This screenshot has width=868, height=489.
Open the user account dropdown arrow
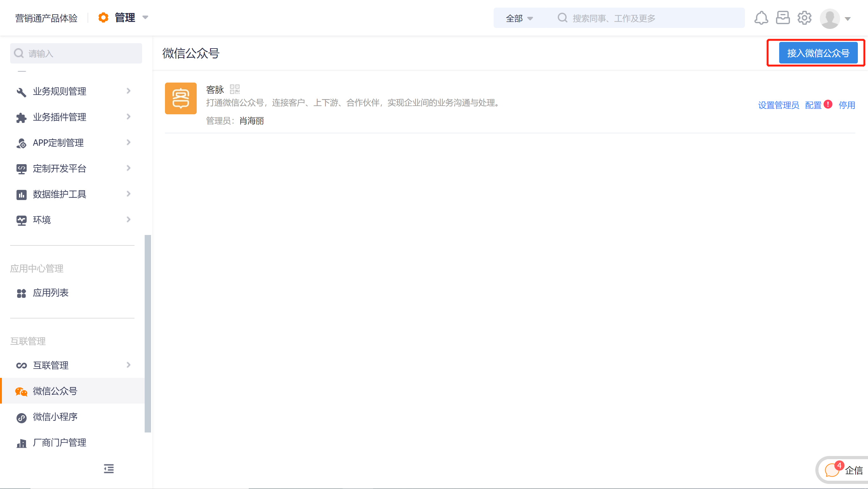tap(848, 19)
